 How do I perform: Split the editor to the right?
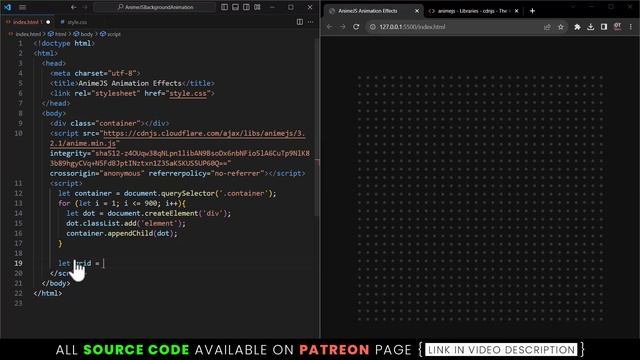tap(300, 22)
